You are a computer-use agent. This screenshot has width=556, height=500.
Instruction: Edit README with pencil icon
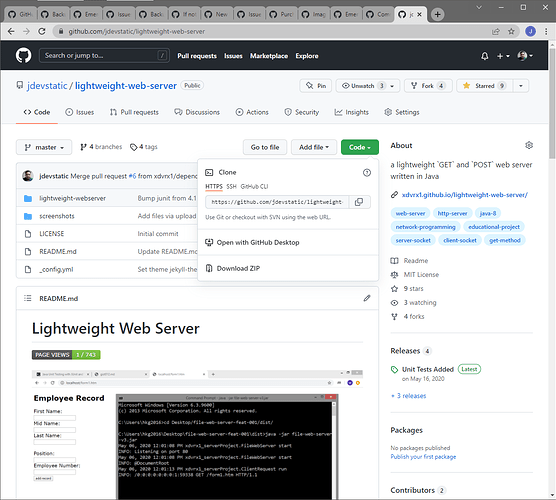coord(367,298)
